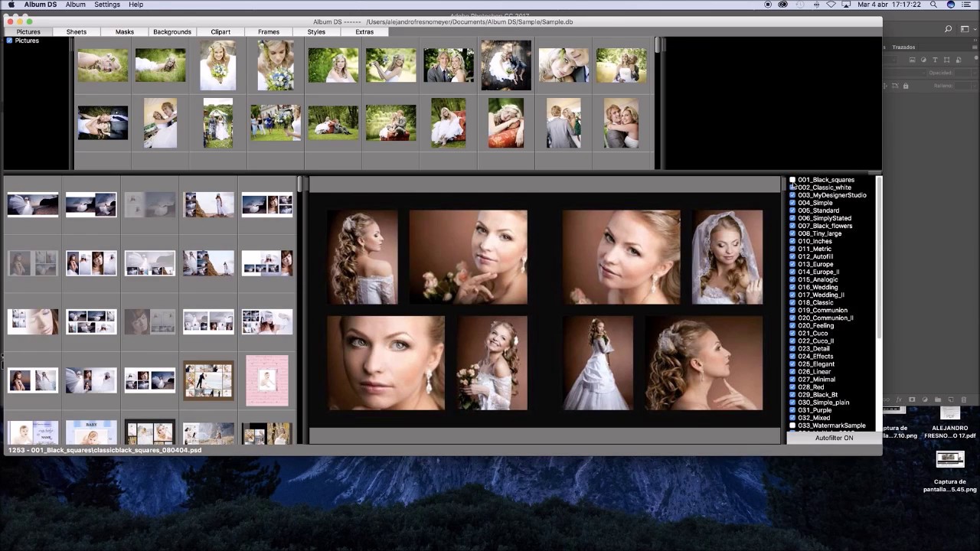Switch to the Backgrounds tab
980x551 pixels.
pos(171,32)
